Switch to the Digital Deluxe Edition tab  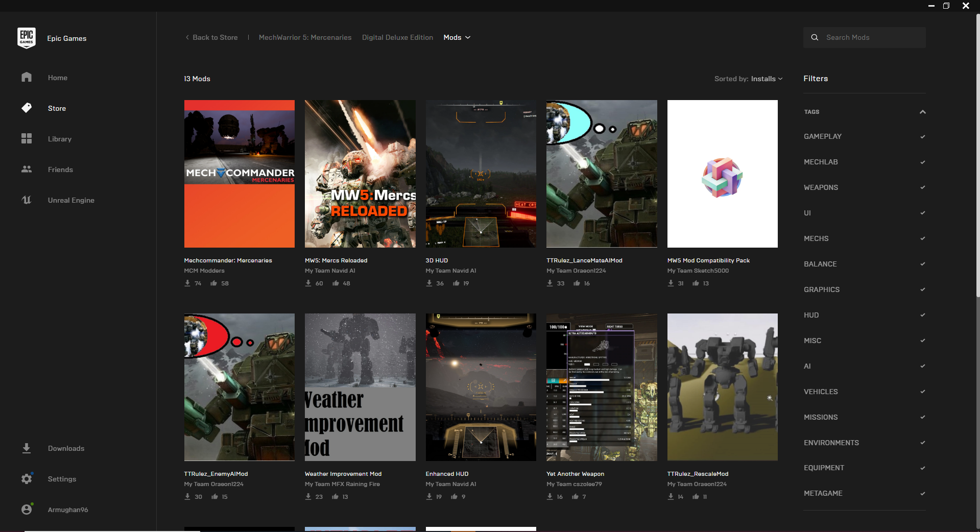(x=397, y=37)
